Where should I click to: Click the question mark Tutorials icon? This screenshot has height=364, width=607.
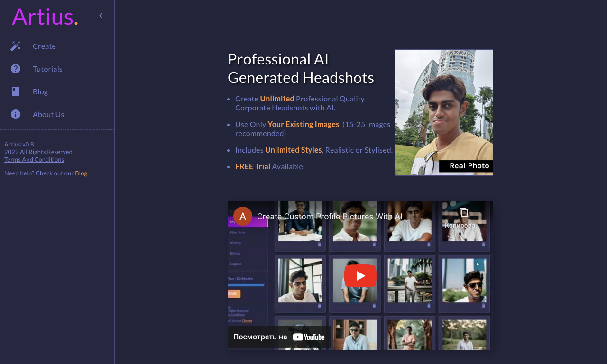16,69
